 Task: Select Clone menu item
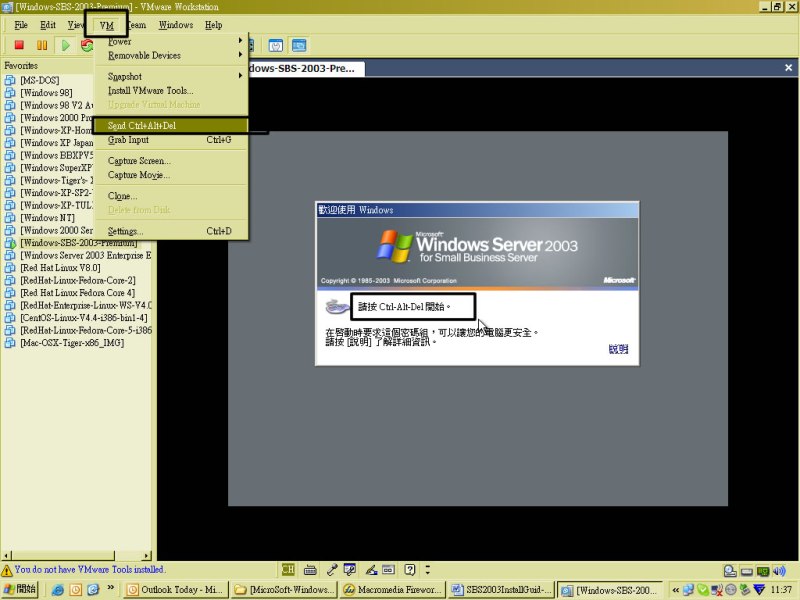click(x=171, y=196)
